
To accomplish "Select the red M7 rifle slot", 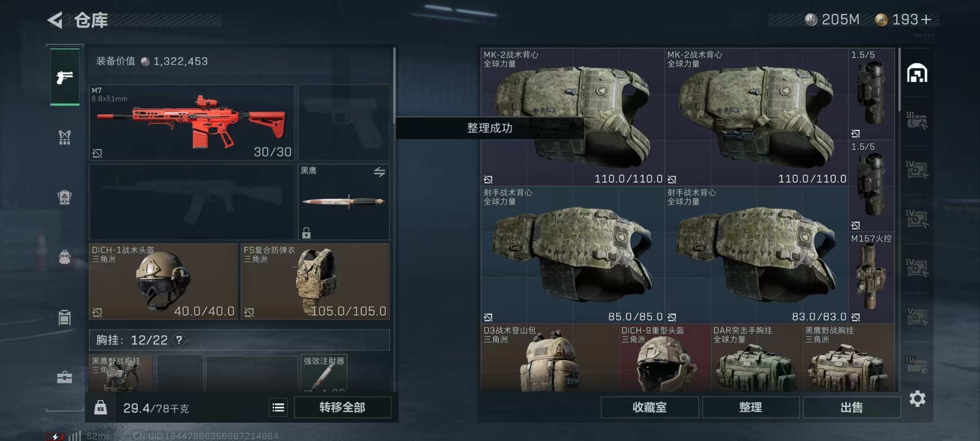I will tap(192, 122).
